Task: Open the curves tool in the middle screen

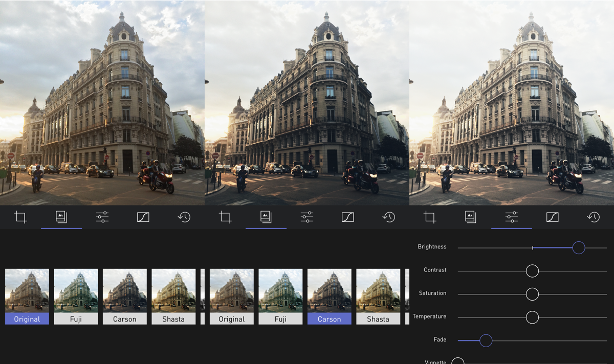Action: (x=348, y=217)
